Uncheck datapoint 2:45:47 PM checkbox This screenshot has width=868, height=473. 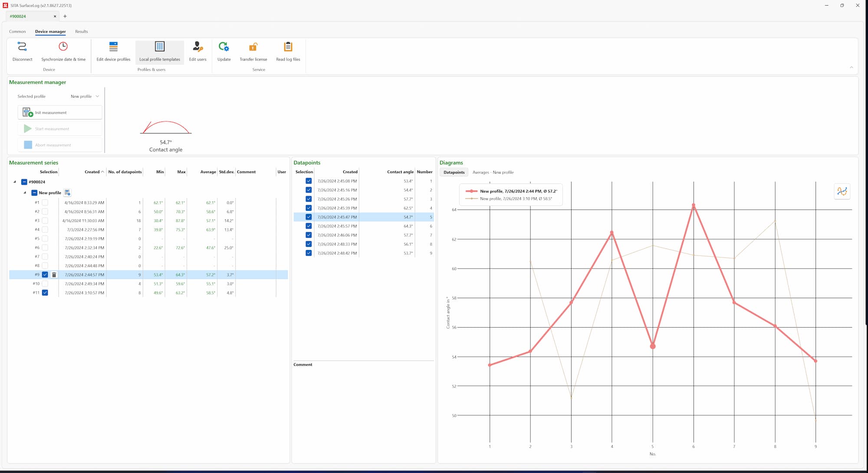(309, 217)
